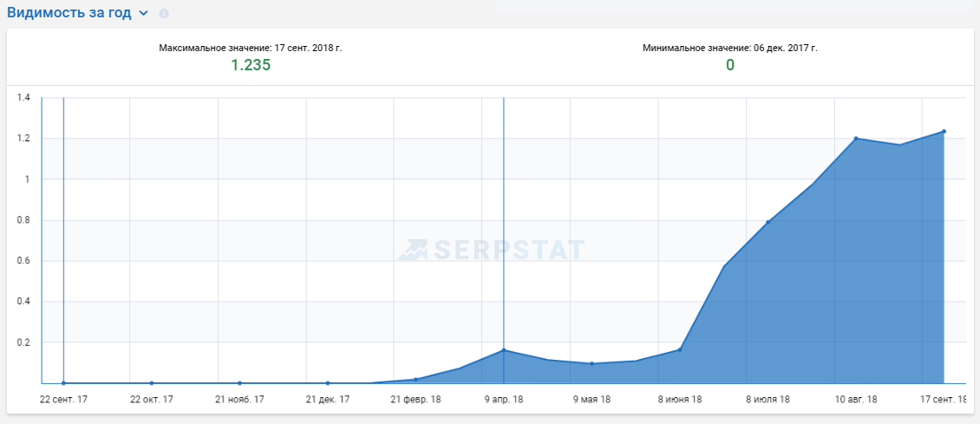Click the maximum value 1.235
Screen dimensions: 980x424
coord(251,65)
